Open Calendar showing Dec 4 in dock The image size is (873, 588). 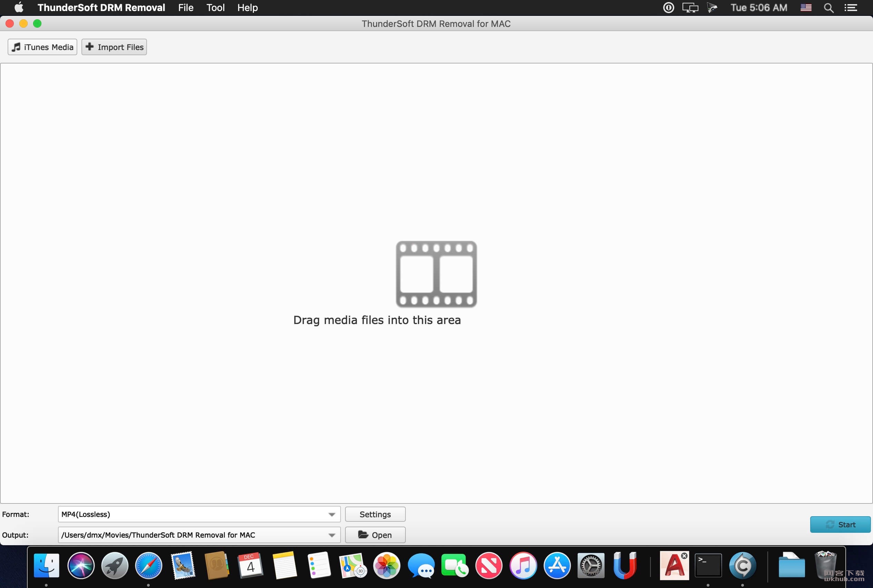[x=251, y=565]
